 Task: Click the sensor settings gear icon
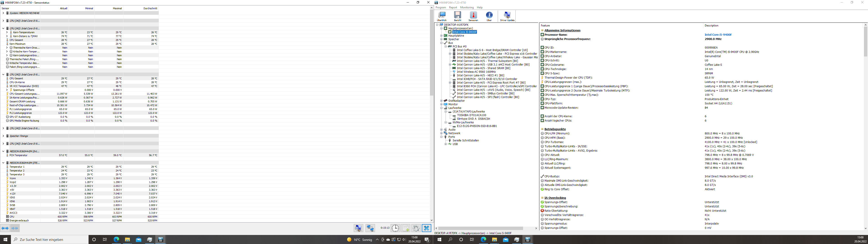coord(416,228)
